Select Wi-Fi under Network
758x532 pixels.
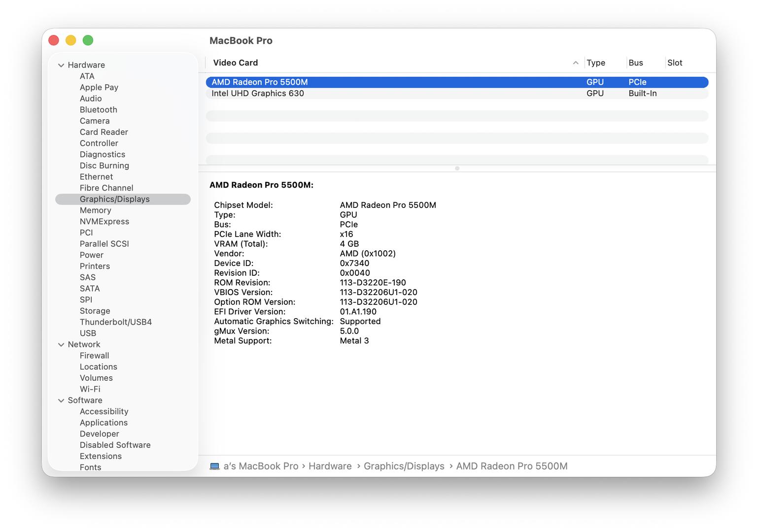[90, 389]
